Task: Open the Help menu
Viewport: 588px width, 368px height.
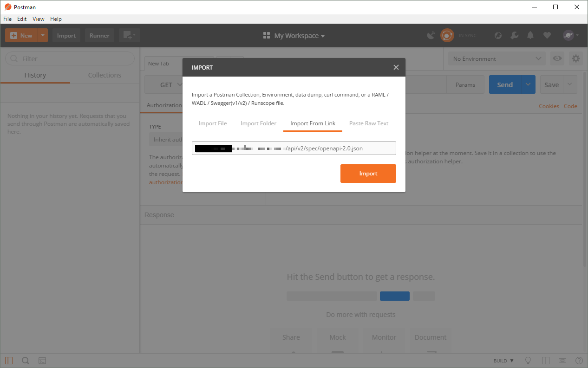Action: tap(56, 19)
